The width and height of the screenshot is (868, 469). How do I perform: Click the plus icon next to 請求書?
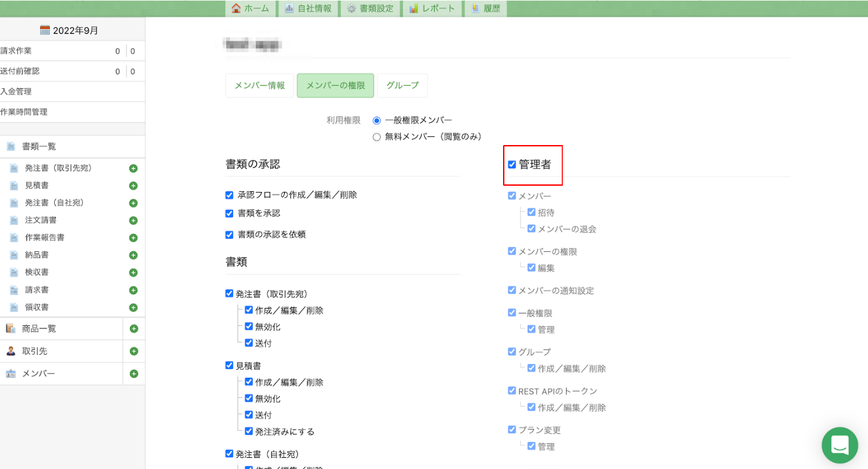click(133, 290)
